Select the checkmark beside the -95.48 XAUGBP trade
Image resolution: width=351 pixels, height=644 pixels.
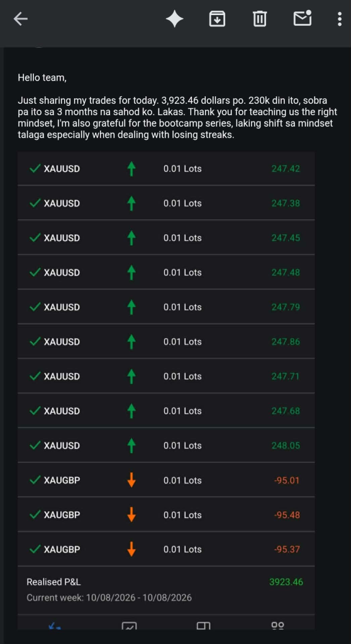[x=35, y=514]
